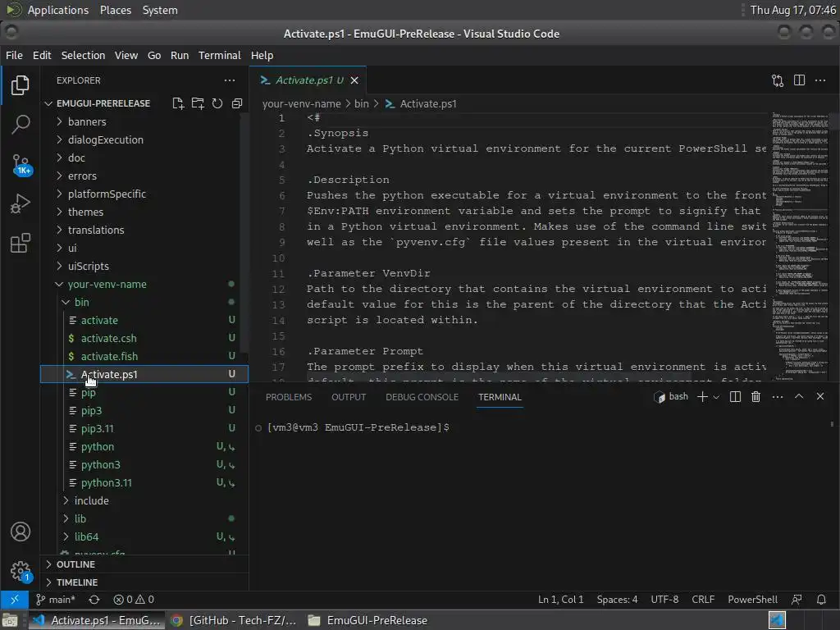Open notifications bell in status bar

pyautogui.click(x=821, y=600)
